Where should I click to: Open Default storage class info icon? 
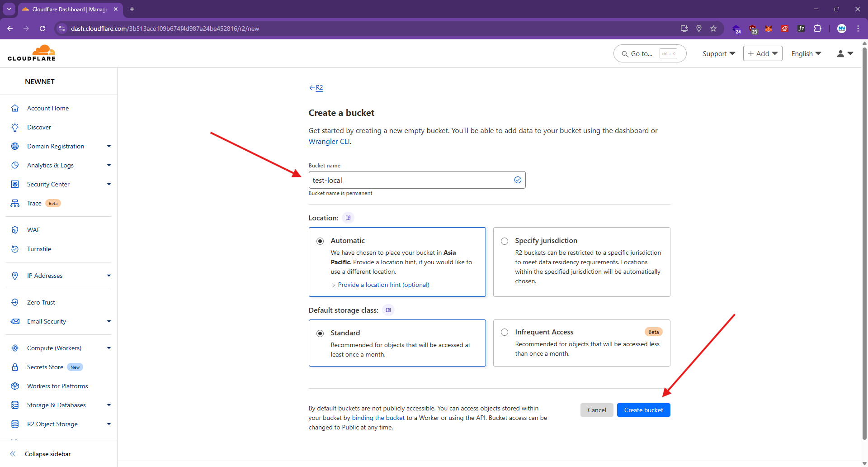388,310
